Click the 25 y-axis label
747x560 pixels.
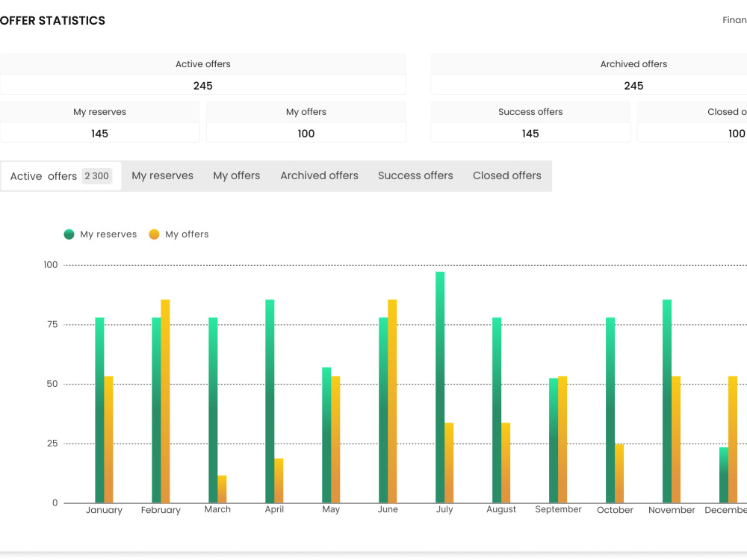pos(52,444)
